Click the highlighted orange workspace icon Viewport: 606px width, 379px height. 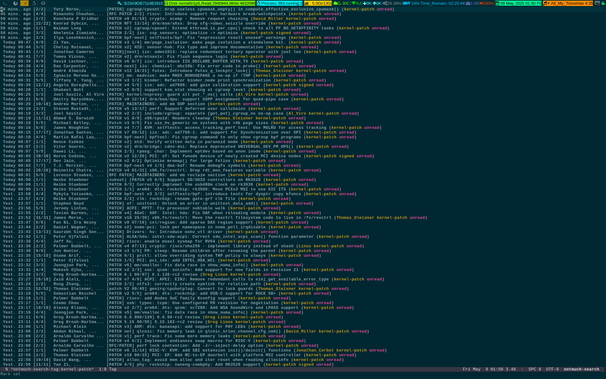[24, 3]
